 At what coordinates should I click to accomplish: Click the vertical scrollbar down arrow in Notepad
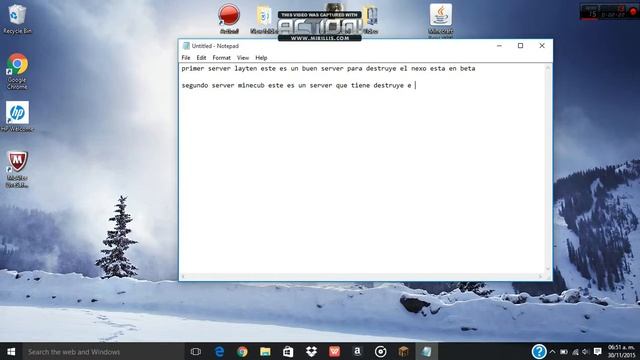(x=548, y=270)
